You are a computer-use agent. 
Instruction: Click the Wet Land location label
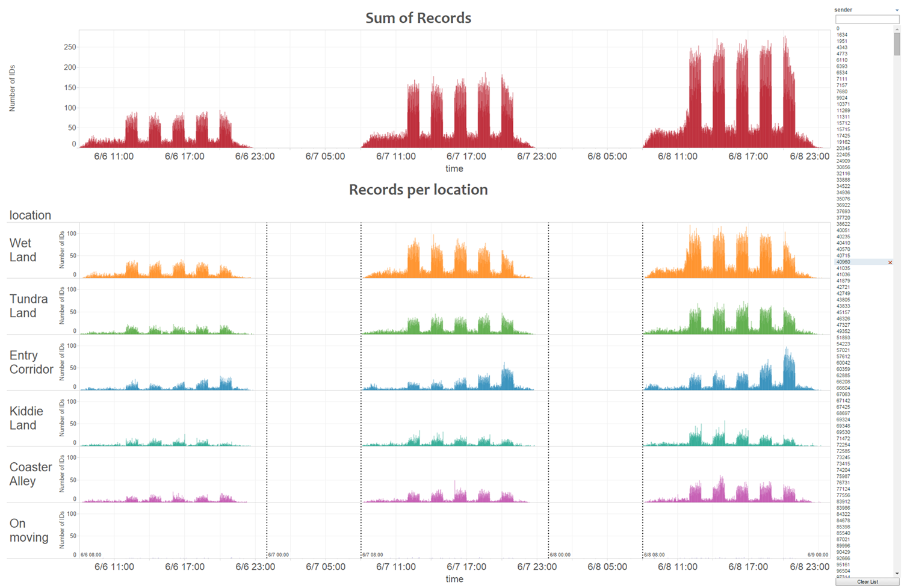23,250
